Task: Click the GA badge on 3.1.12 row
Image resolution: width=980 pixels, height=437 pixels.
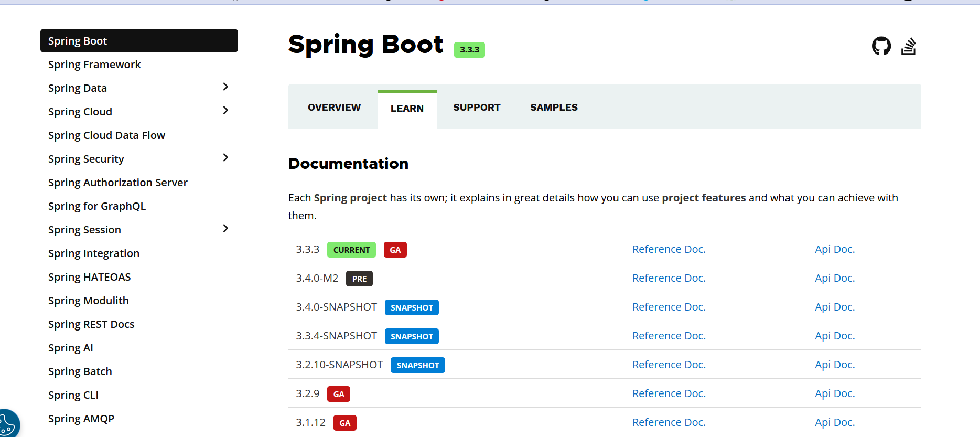Action: click(345, 423)
